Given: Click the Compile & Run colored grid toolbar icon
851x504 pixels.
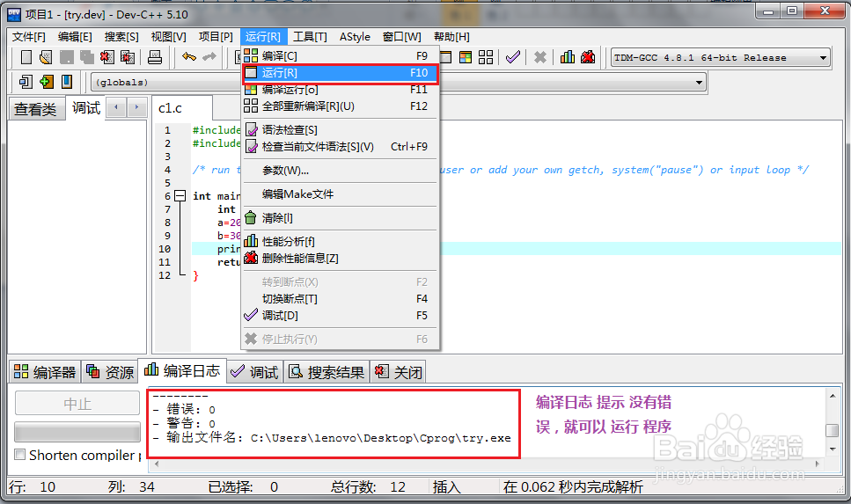Looking at the screenshot, I should pyautogui.click(x=466, y=57).
